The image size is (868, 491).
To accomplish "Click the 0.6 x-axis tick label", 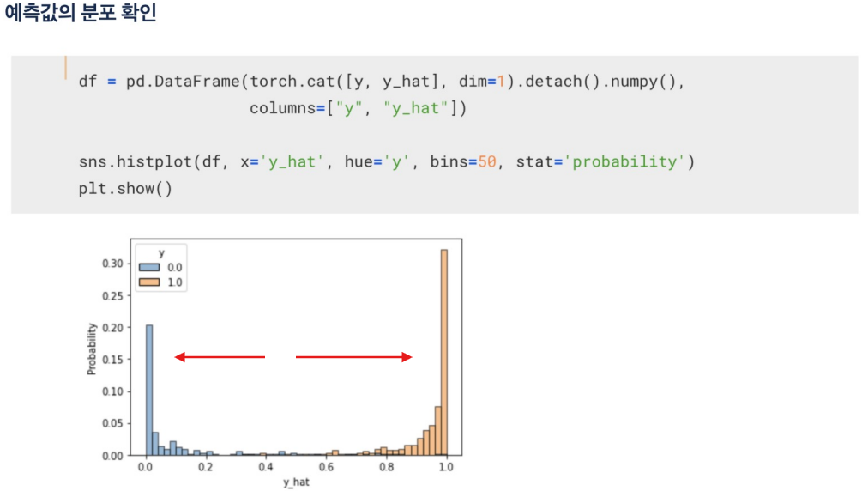I will click(326, 467).
